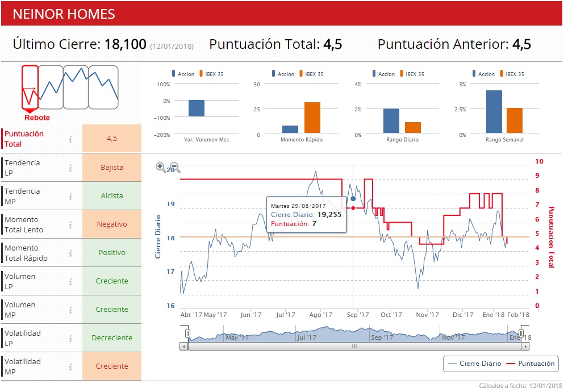Click the Puntuacion Total right axis title
568x392 pixels.
[552, 237]
